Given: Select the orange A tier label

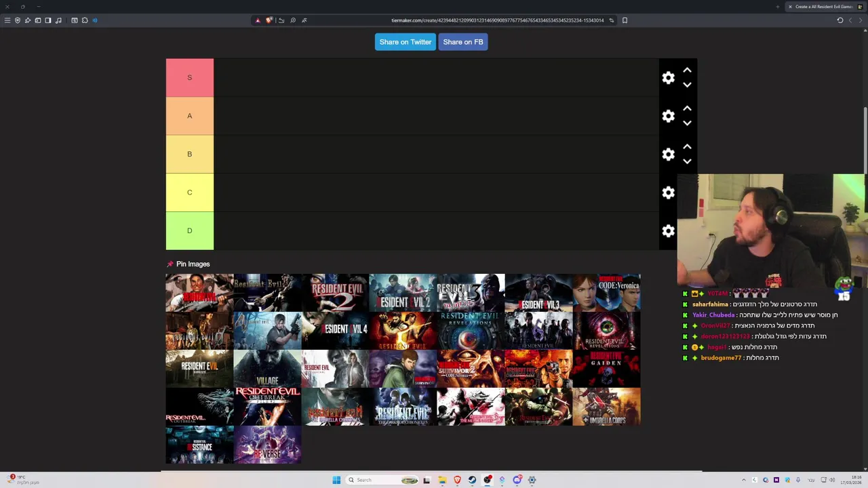Looking at the screenshot, I should point(190,116).
